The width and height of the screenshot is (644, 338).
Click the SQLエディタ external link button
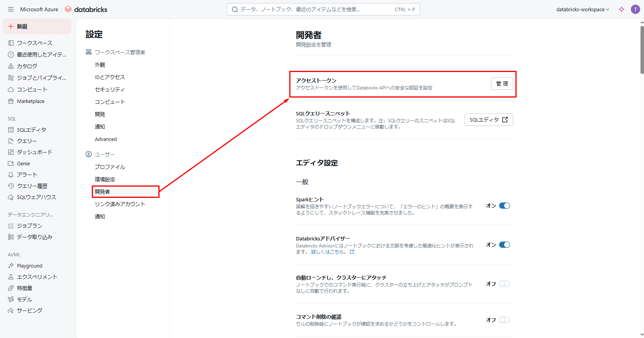[x=488, y=120]
